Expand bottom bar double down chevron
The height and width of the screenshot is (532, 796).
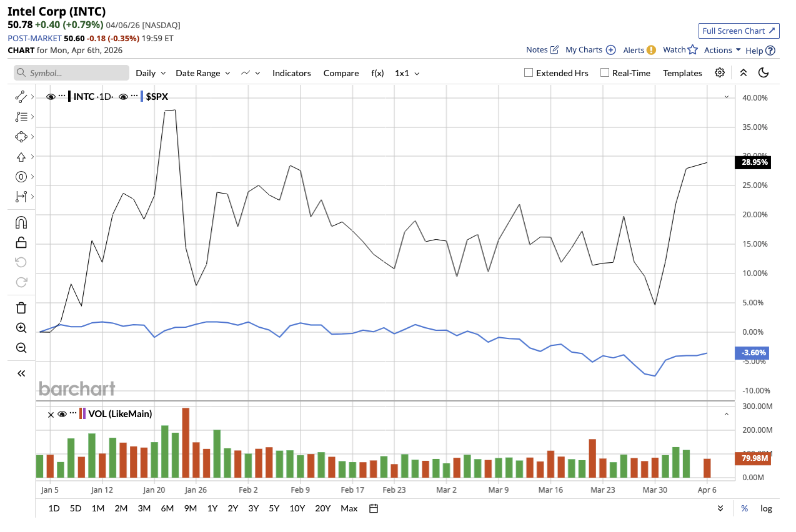pyautogui.click(x=720, y=508)
